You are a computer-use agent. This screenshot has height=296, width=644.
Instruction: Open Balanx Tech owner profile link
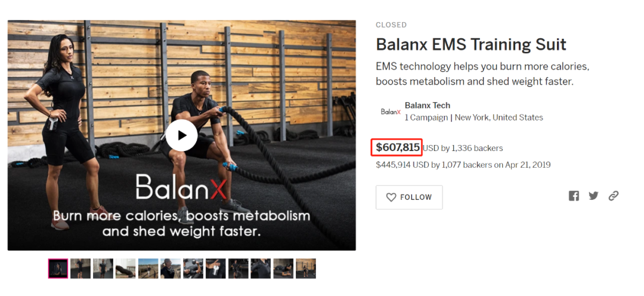coord(427,106)
